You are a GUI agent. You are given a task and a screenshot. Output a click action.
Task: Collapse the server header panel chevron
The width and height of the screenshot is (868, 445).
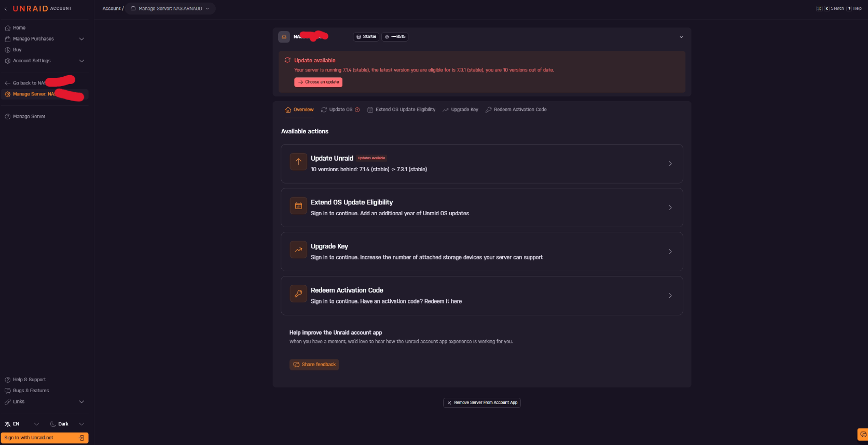[x=681, y=37]
